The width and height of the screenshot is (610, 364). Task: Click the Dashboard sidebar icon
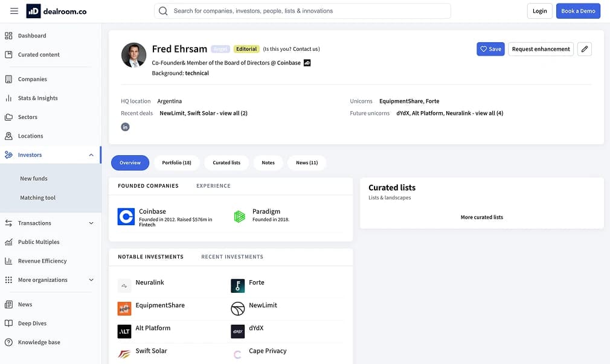coord(8,36)
